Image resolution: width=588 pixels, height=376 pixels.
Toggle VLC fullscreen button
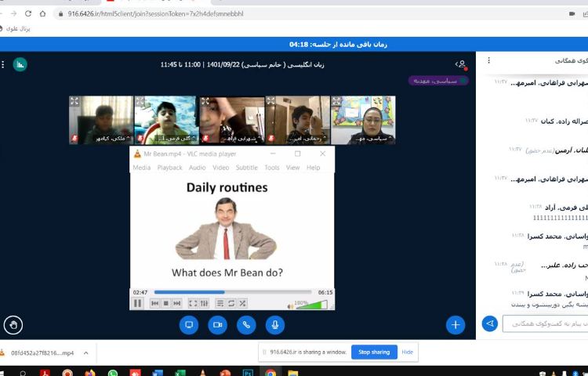coord(193,303)
